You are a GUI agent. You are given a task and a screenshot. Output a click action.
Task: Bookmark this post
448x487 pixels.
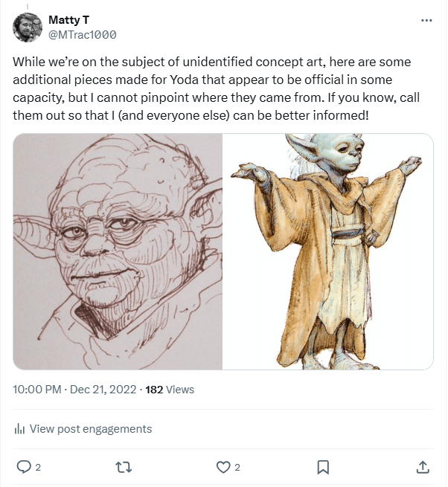(x=323, y=467)
